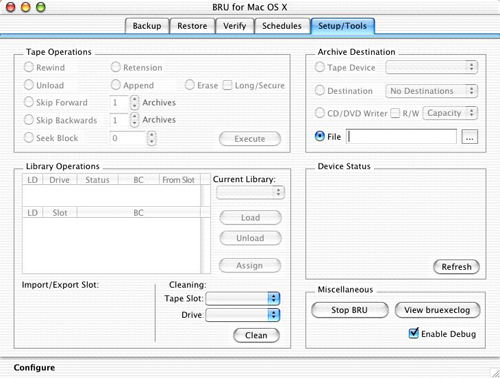Open the cleaning Tape Slot dropdown
This screenshot has height=378, width=500.
(243, 298)
